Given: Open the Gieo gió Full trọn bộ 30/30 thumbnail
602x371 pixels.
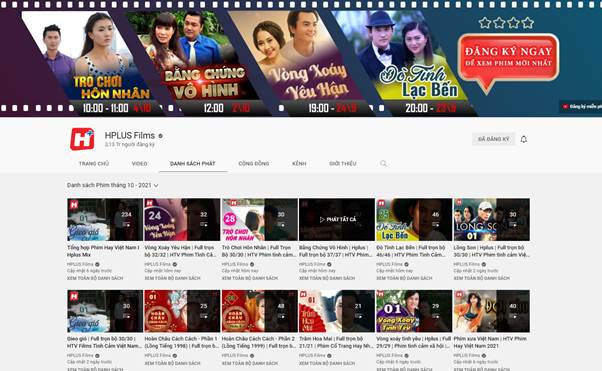Looking at the screenshot, I should pyautogui.click(x=105, y=311).
